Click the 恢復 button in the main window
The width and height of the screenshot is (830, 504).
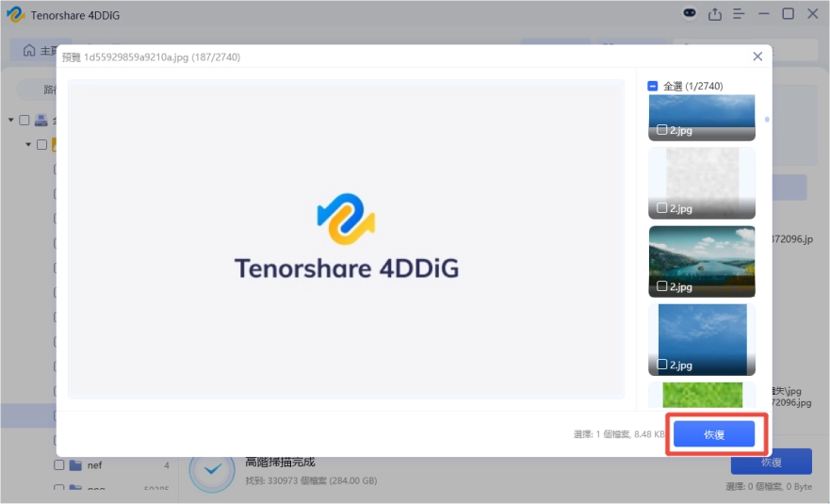coord(771,462)
